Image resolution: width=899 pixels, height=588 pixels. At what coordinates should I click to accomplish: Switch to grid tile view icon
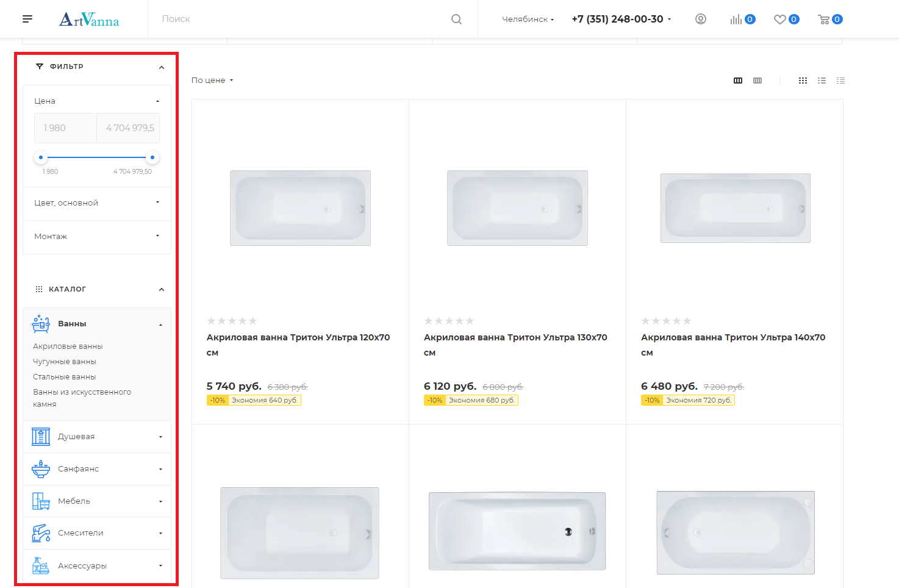coord(803,81)
